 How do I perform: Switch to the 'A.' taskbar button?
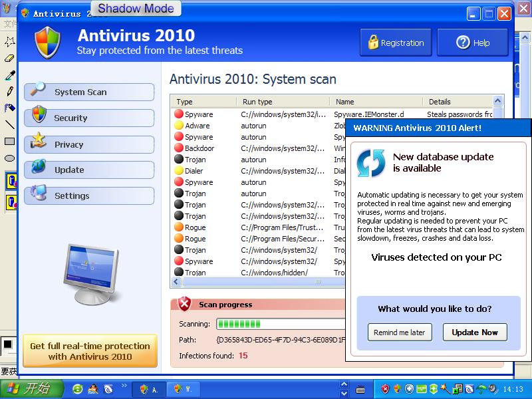tap(149, 389)
